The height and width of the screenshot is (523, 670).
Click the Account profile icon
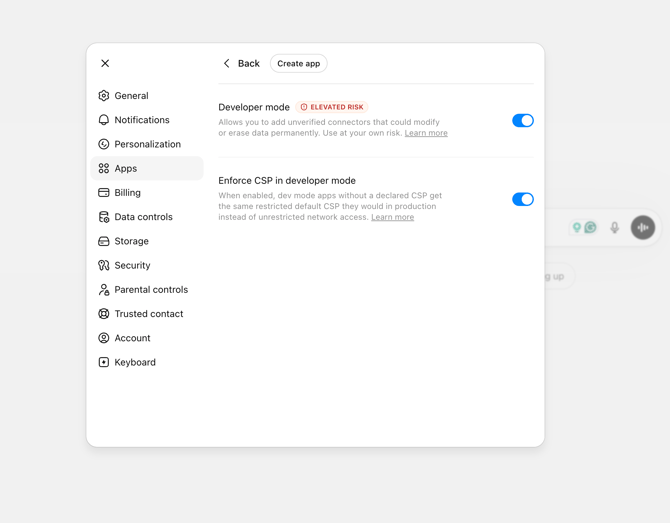(x=104, y=338)
